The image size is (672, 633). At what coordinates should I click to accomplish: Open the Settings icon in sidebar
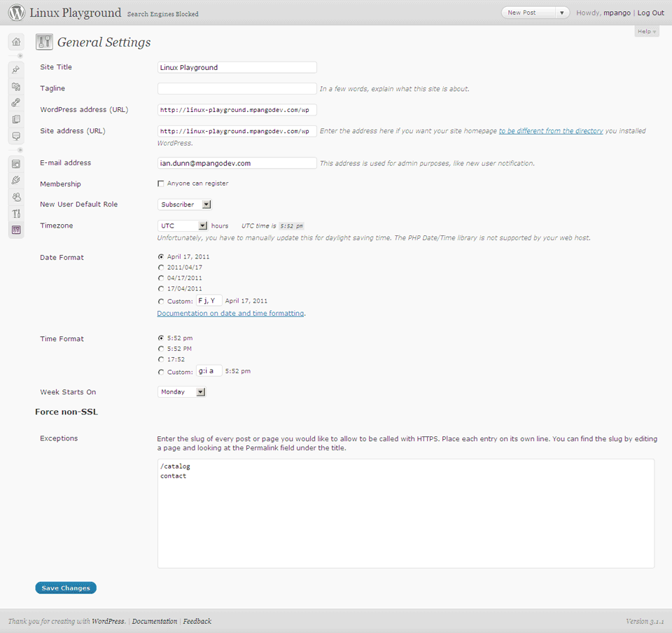[16, 230]
